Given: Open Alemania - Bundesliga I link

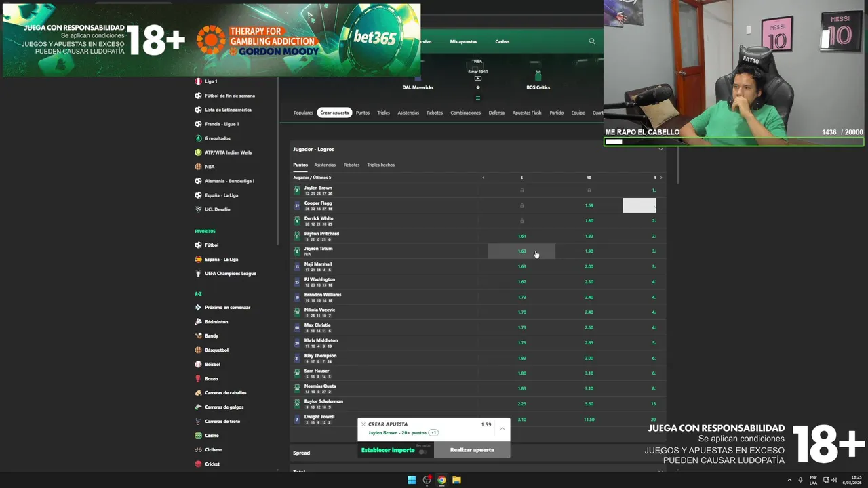Looking at the screenshot, I should pos(229,181).
